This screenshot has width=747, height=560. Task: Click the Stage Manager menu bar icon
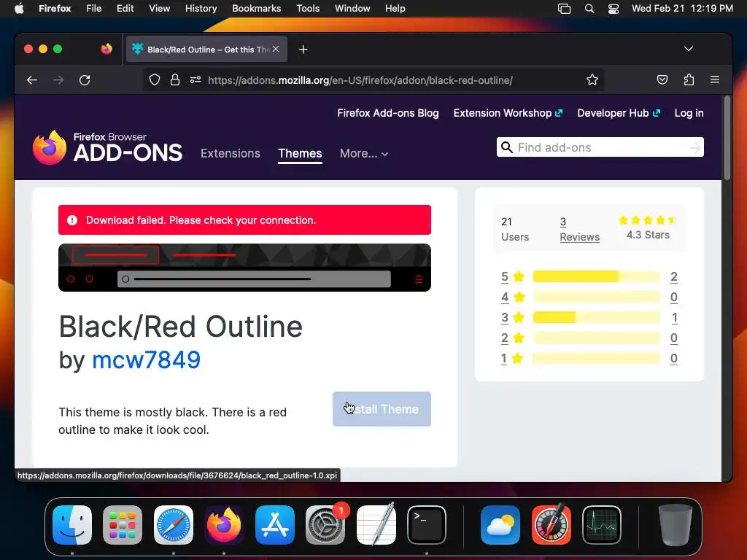pyautogui.click(x=564, y=9)
